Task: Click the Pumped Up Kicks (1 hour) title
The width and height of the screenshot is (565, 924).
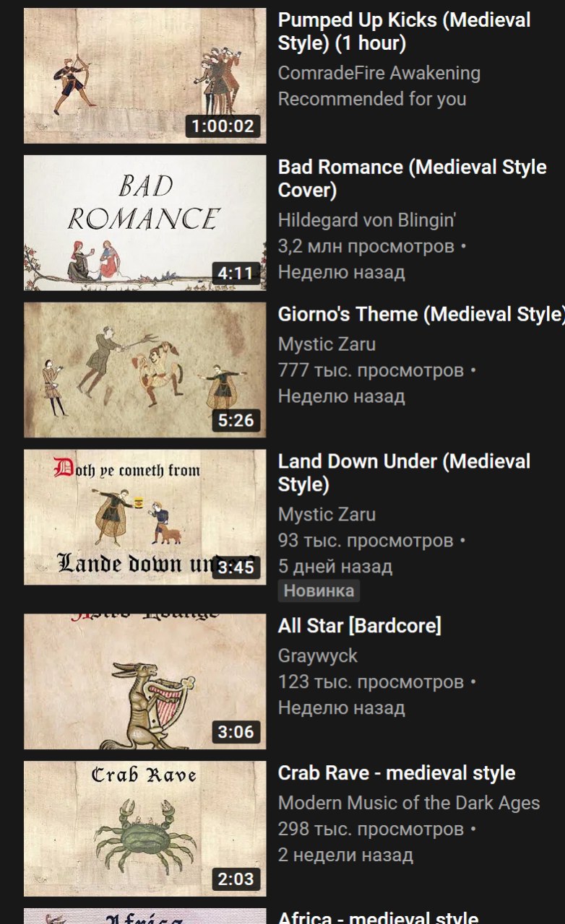Action: [405, 32]
